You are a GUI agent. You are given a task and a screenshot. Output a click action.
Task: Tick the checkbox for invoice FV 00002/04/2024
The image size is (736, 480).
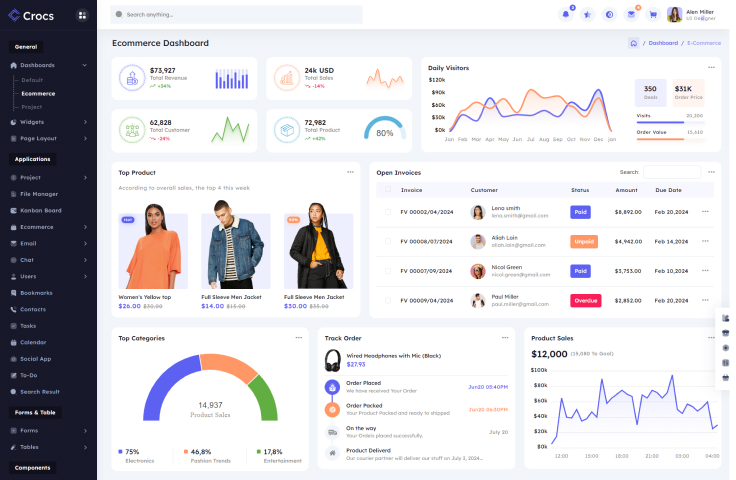click(387, 212)
